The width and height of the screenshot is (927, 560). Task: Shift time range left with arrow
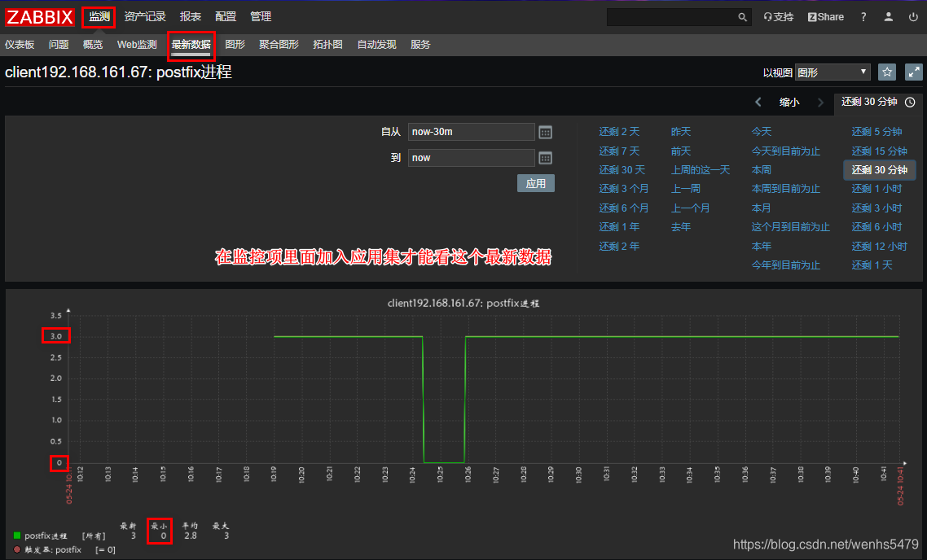point(758,103)
